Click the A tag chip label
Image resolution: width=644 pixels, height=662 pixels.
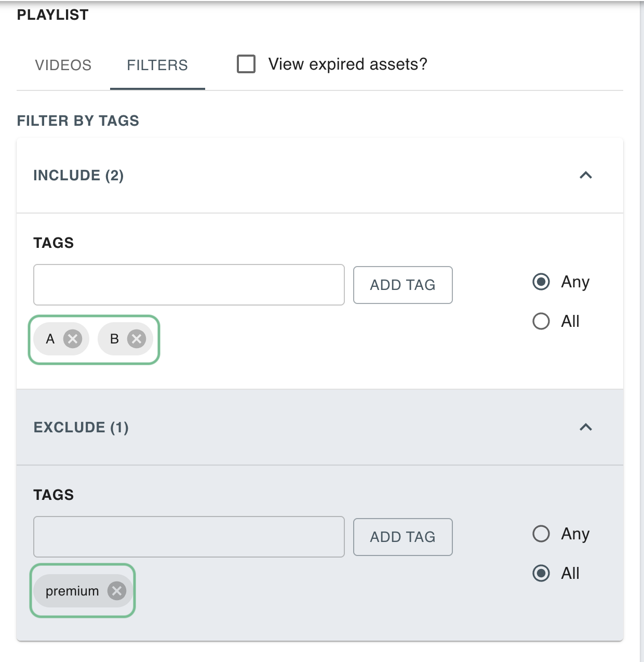pos(50,339)
